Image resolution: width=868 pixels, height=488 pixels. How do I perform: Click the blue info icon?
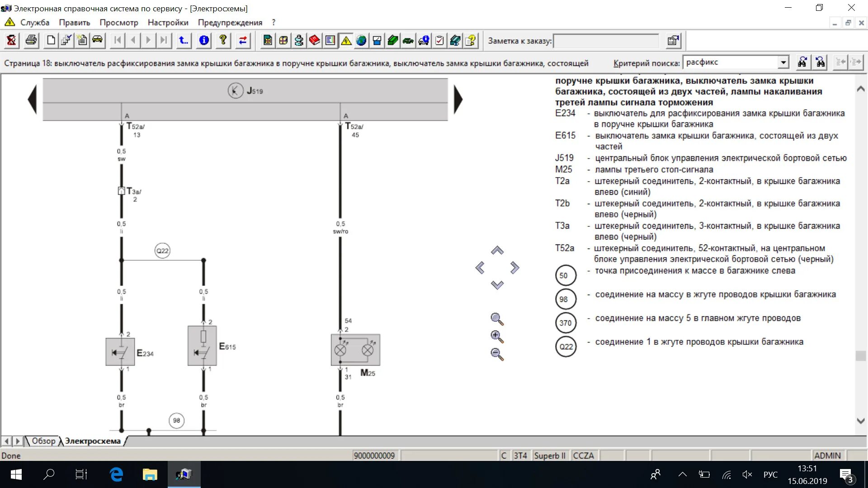point(204,41)
